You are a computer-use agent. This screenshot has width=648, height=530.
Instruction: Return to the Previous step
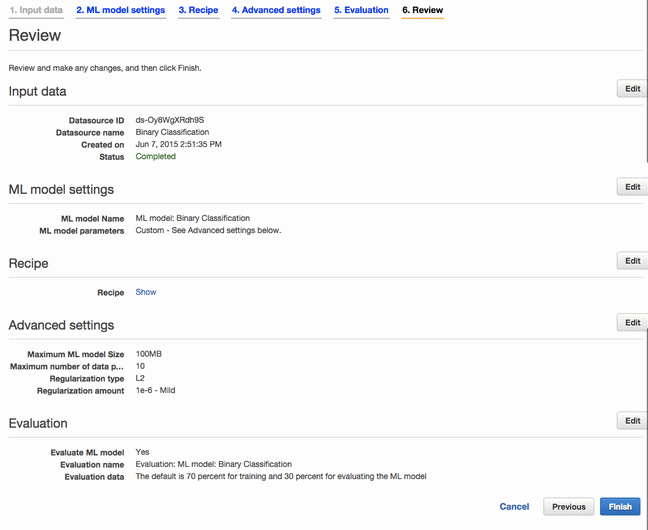pos(569,506)
